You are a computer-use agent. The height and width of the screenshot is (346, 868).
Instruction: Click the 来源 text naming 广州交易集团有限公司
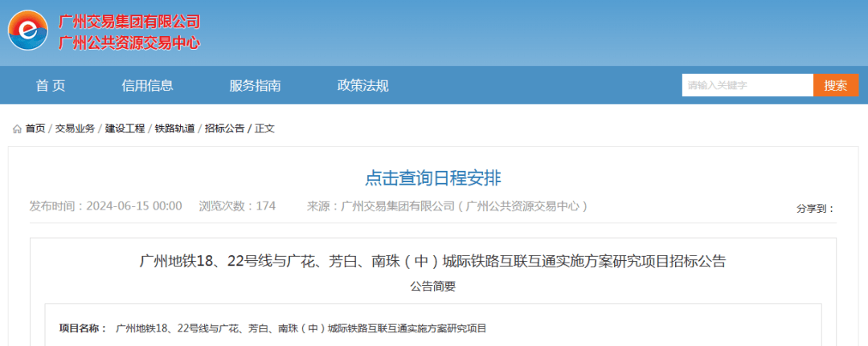tap(448, 206)
